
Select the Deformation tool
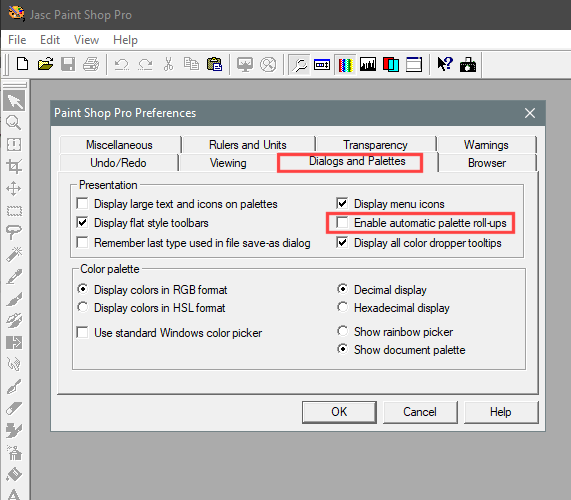tap(14, 145)
